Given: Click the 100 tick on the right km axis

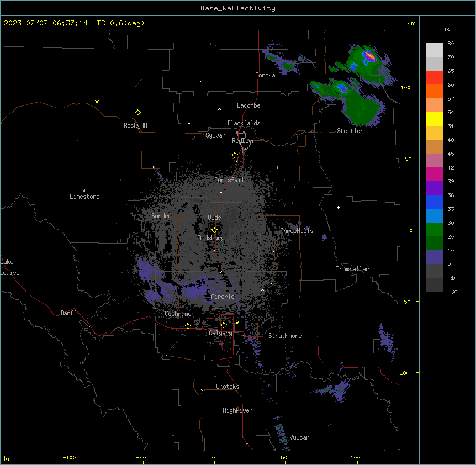Looking at the screenshot, I should [405, 87].
